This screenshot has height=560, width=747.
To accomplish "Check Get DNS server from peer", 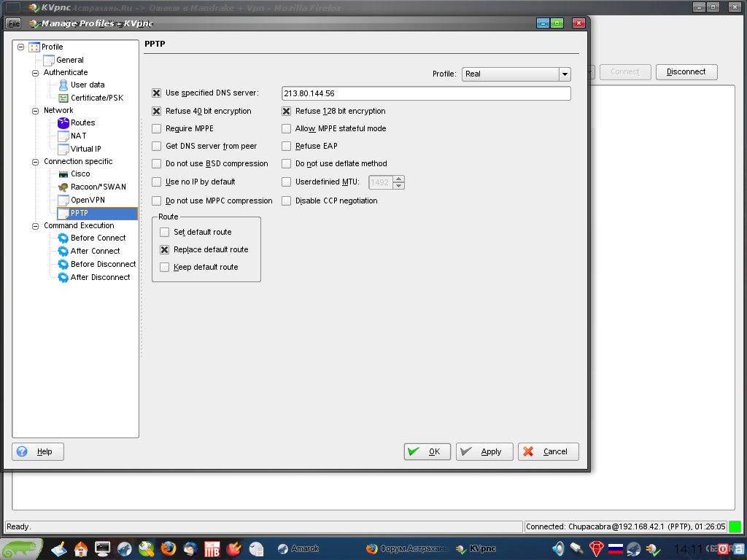I will (x=156, y=146).
